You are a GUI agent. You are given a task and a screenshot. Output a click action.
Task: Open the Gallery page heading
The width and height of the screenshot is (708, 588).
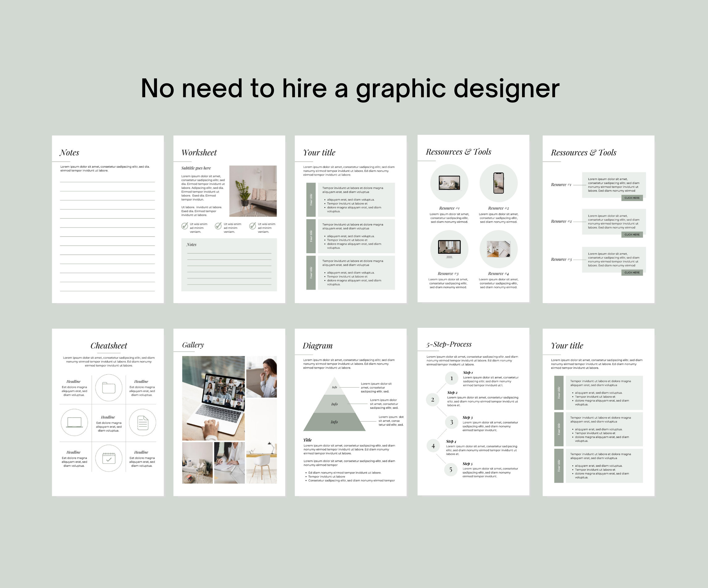193,345
